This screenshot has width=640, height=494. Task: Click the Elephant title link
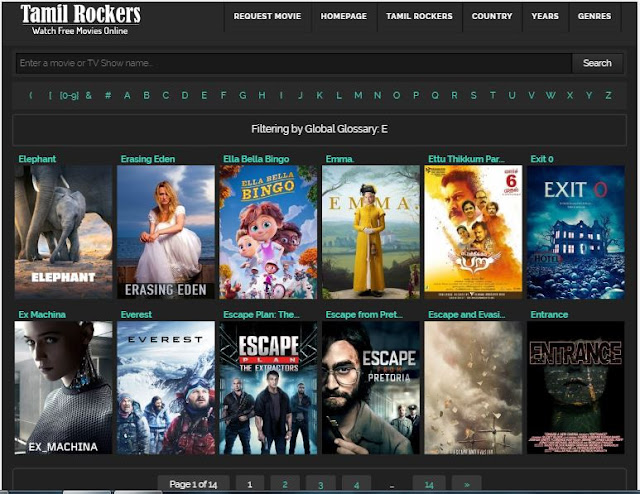(37, 159)
